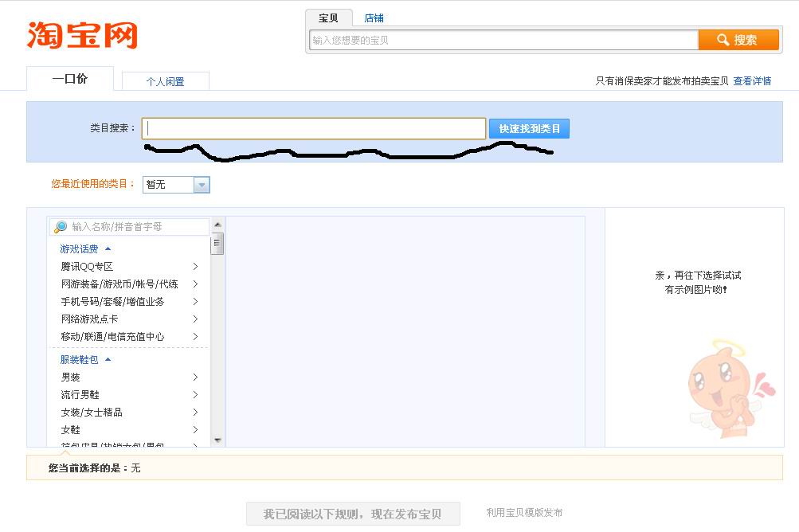799x532 pixels.
Task: Collapse the 服装鞋包 category group
Action: point(85,360)
